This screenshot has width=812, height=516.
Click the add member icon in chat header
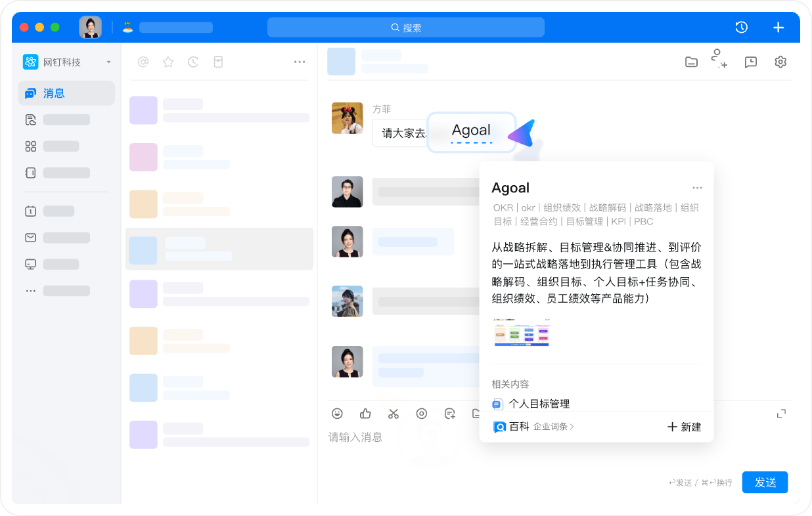(x=719, y=59)
